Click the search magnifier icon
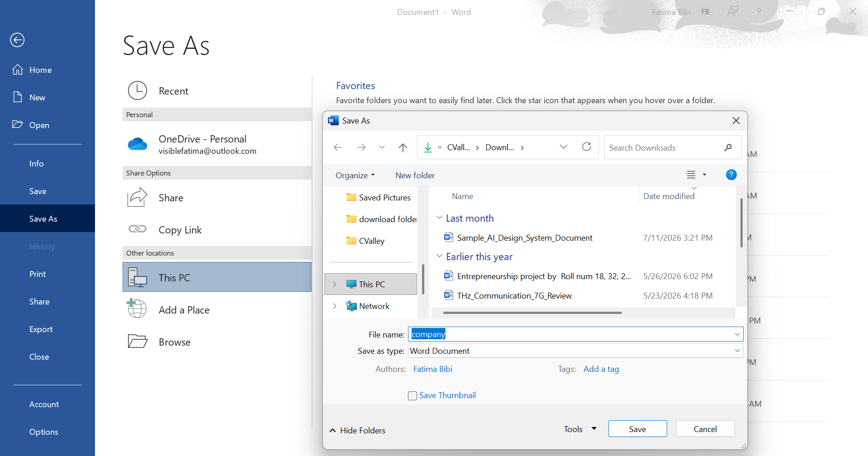868x456 pixels. coord(728,147)
